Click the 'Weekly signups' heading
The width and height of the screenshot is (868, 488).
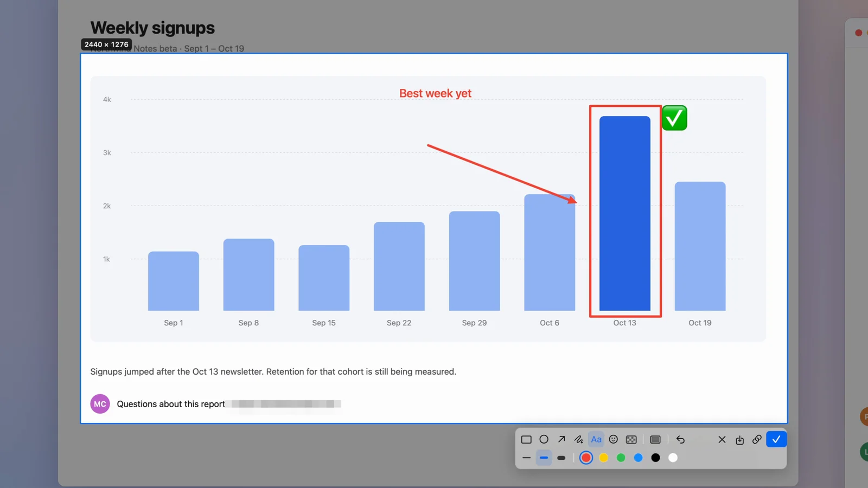(x=152, y=28)
